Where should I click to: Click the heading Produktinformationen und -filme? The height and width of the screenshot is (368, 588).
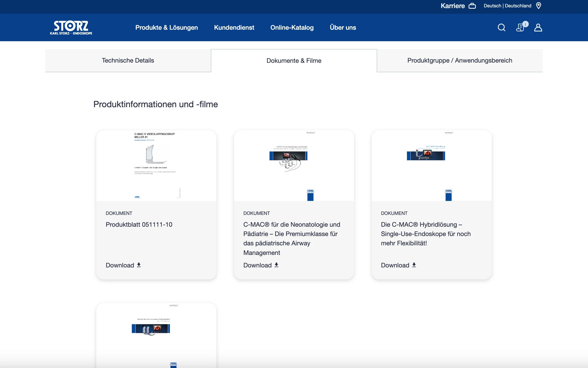point(156,104)
